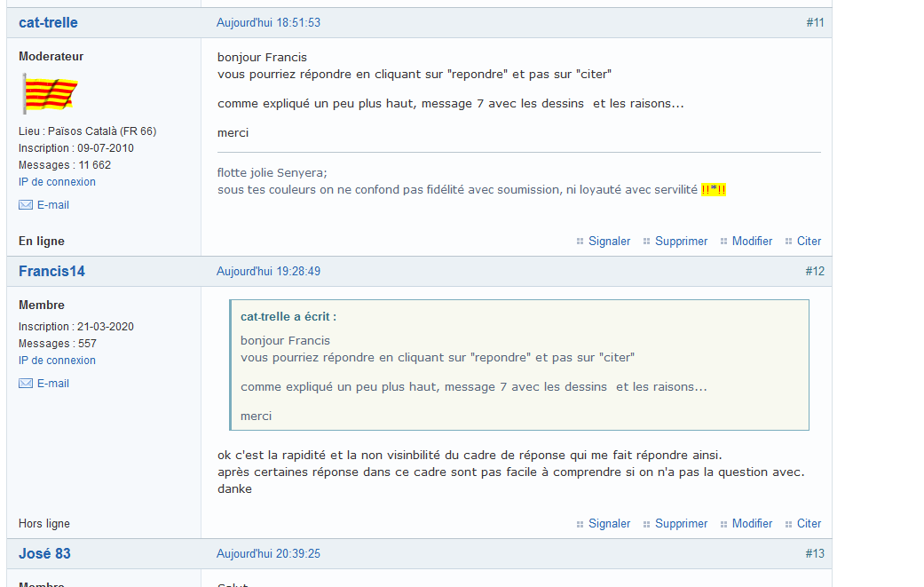
Task: Edit post #11 with Modifier
Action: [752, 241]
